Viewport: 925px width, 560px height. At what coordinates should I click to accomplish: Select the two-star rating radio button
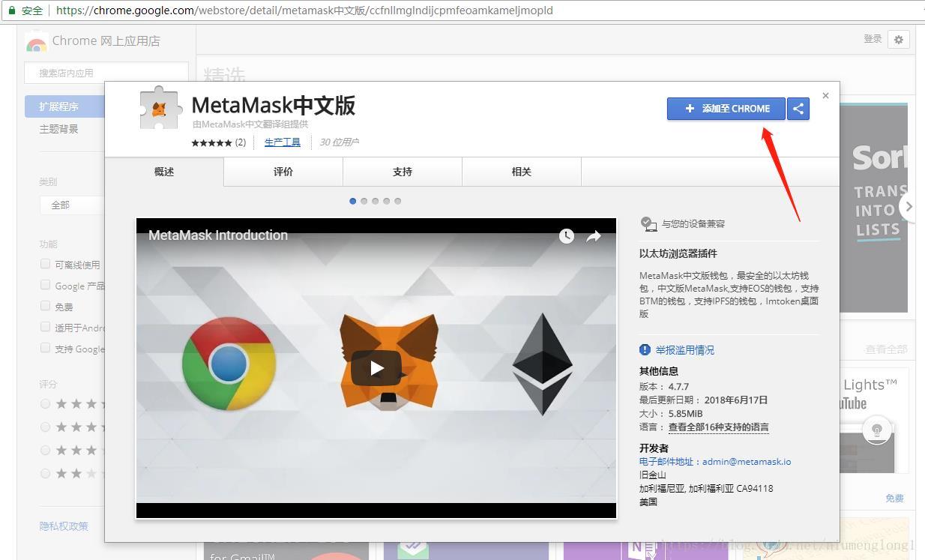point(46,473)
